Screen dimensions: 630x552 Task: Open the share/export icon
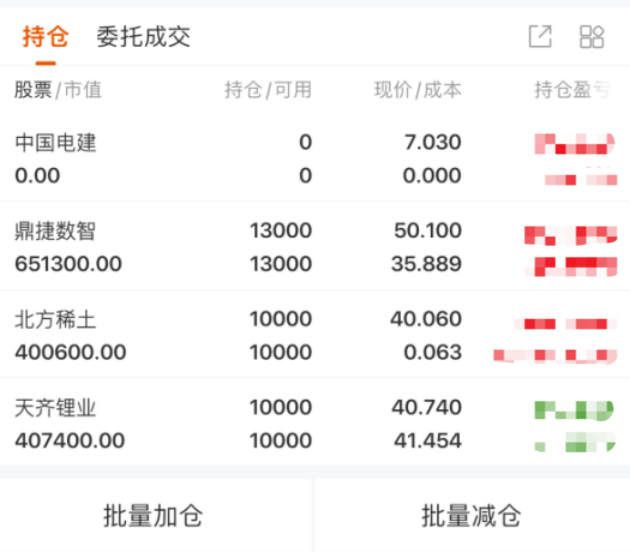[x=540, y=37]
